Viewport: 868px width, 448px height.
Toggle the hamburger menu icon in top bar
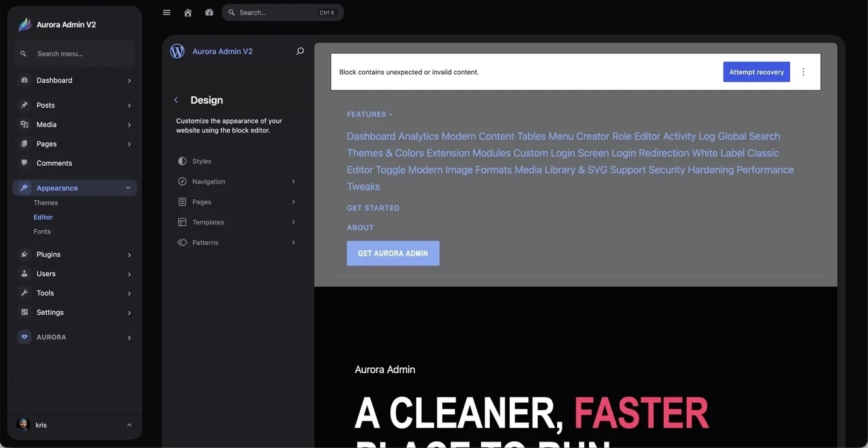[x=167, y=12]
